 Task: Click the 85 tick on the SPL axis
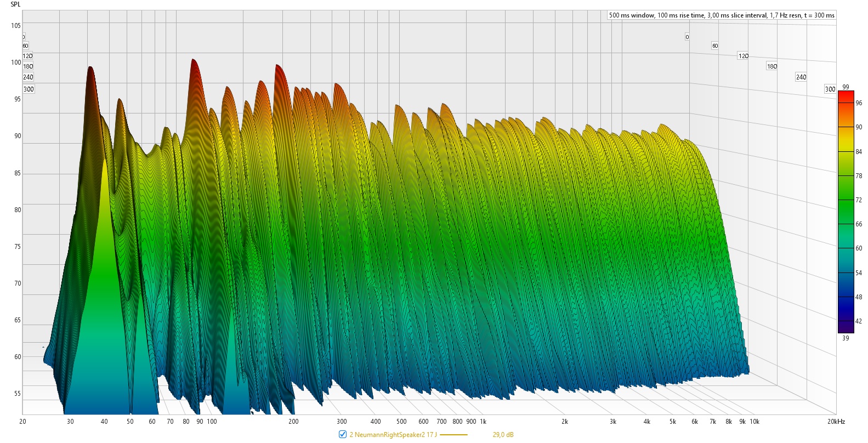point(18,173)
